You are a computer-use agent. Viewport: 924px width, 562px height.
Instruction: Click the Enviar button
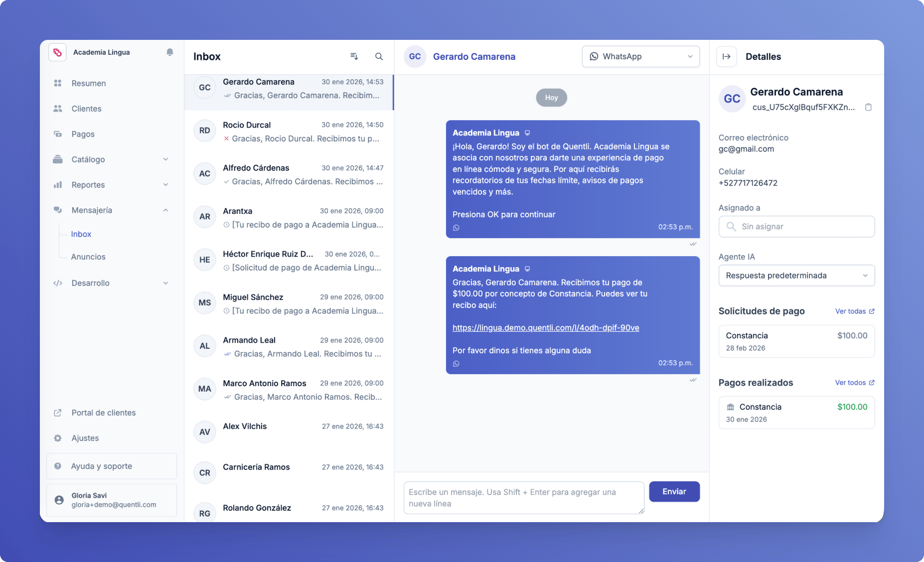tap(674, 492)
